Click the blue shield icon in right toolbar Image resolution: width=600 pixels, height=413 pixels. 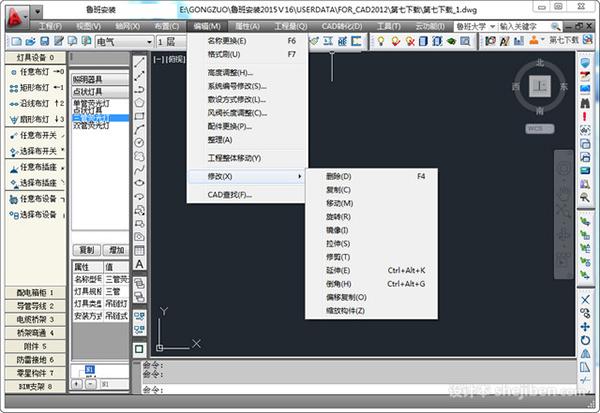tap(585, 62)
